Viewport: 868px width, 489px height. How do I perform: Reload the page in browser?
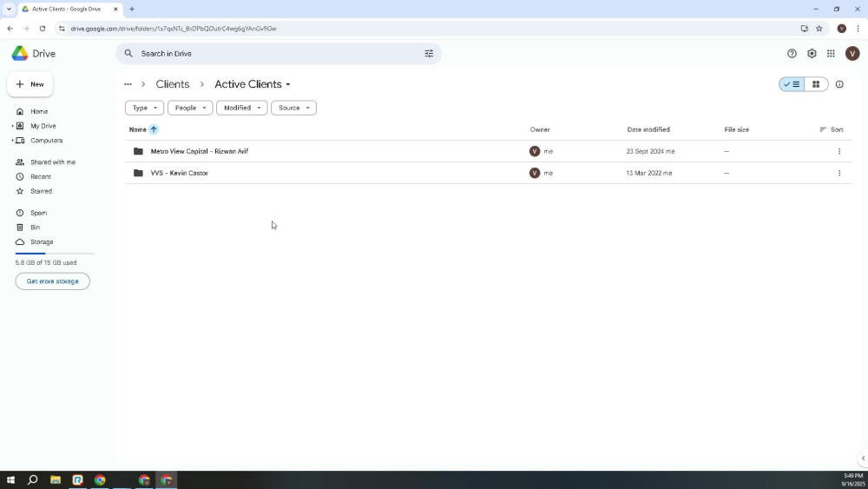point(42,29)
